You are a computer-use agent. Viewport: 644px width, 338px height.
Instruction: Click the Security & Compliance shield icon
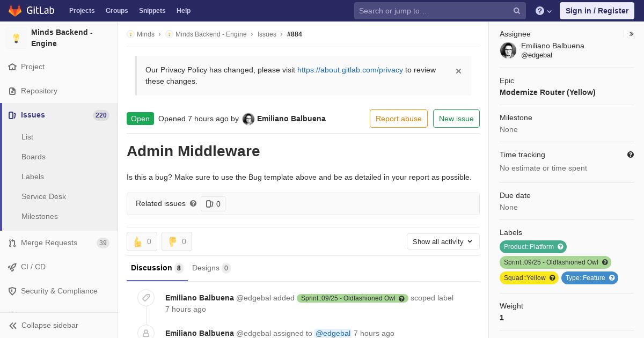(12, 291)
